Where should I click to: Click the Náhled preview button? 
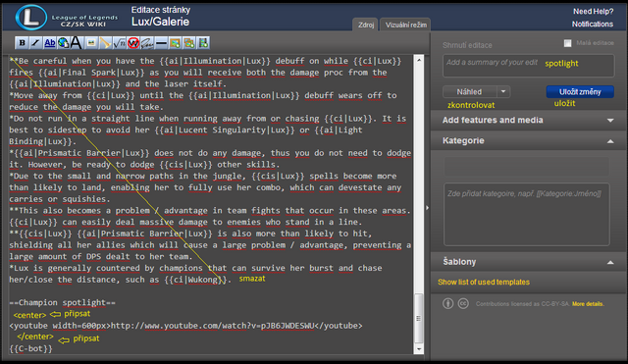click(469, 91)
